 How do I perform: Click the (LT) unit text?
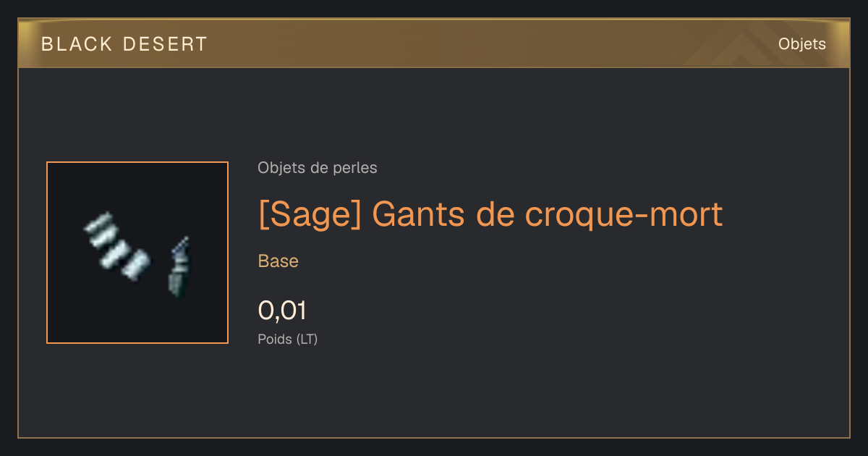(307, 339)
